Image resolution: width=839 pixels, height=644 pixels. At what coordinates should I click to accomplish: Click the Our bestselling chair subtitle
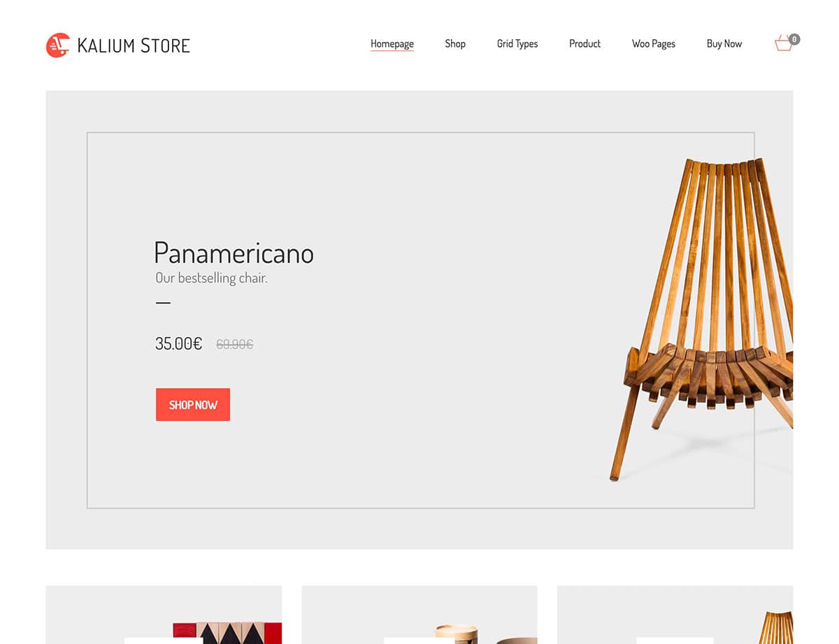pos(211,278)
